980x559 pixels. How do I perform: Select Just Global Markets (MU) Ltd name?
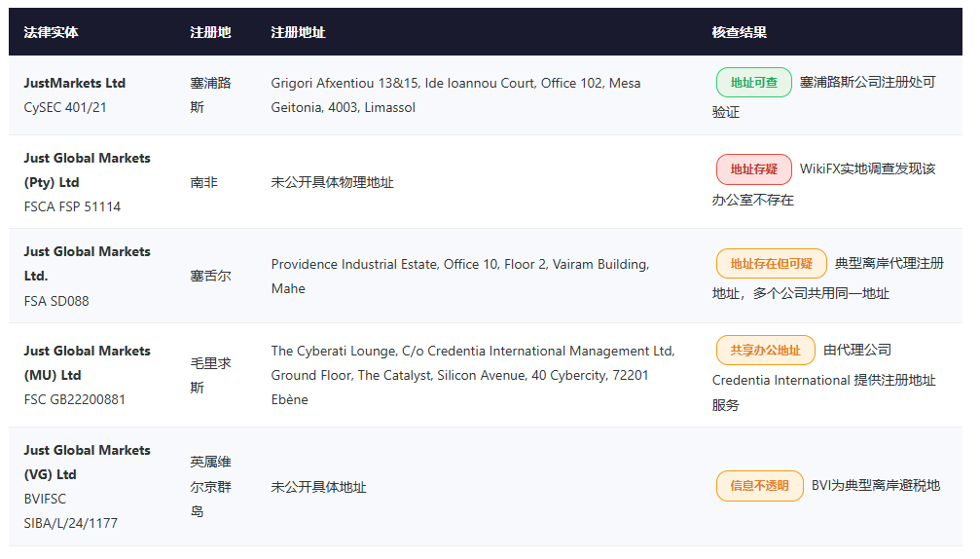87,362
